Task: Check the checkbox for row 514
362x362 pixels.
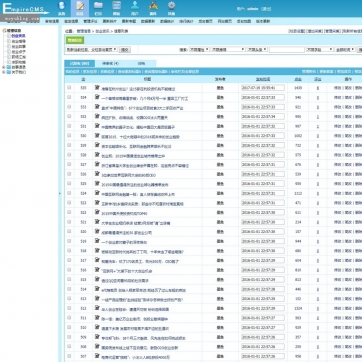Action: 69,289
